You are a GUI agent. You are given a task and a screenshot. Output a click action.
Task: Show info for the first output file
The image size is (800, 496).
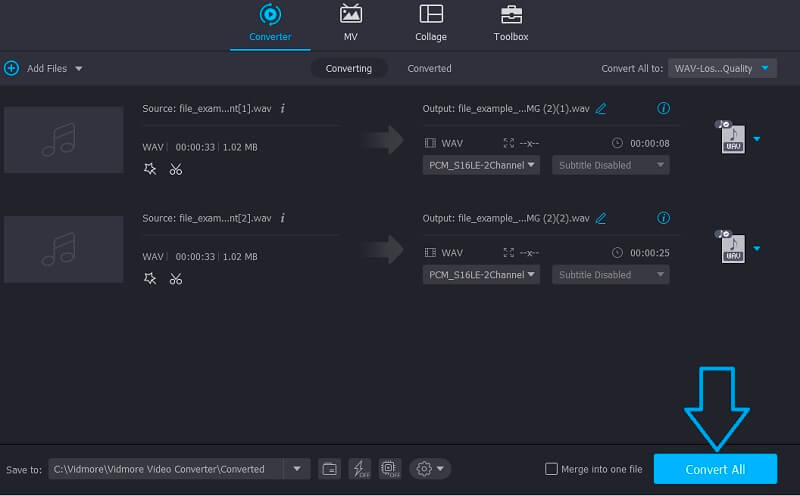coord(663,108)
